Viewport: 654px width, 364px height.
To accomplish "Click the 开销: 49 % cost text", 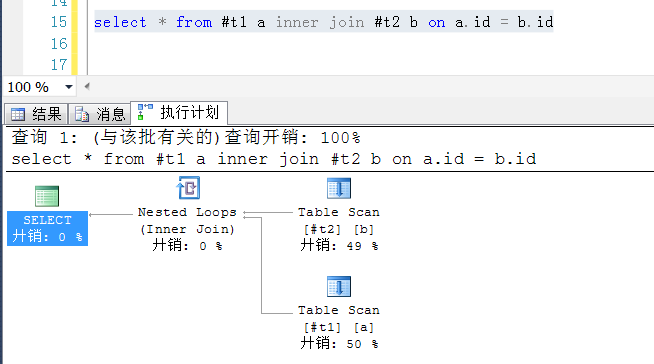I will [339, 246].
